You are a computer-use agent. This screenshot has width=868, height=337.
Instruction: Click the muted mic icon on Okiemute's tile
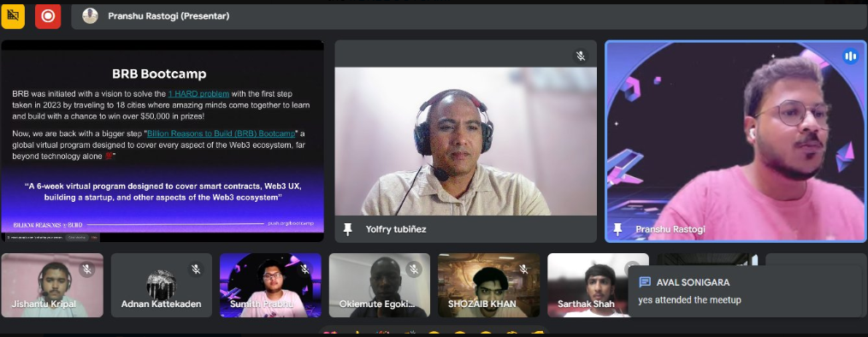414,269
